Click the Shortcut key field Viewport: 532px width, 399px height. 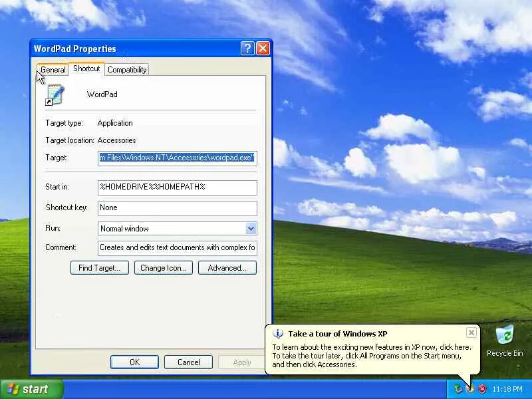[177, 208]
